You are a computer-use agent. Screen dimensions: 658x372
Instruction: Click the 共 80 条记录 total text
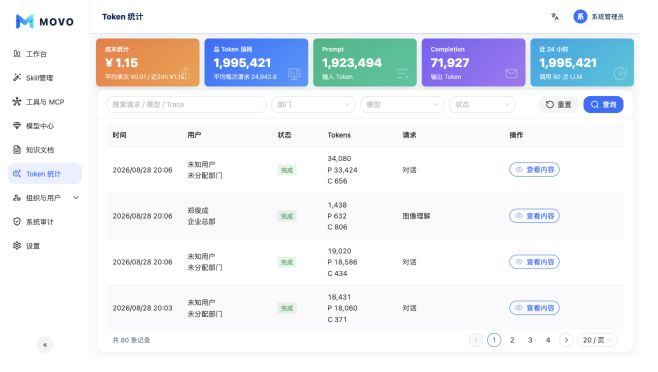click(x=131, y=340)
